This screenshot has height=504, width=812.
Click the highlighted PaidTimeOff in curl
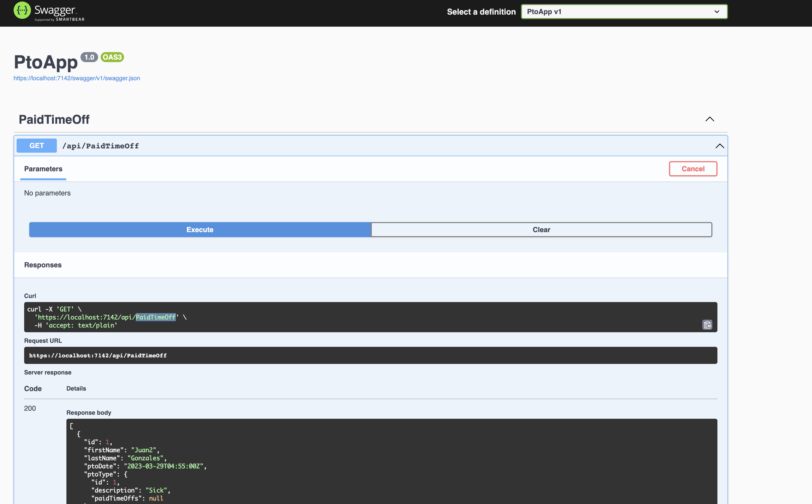(x=156, y=317)
